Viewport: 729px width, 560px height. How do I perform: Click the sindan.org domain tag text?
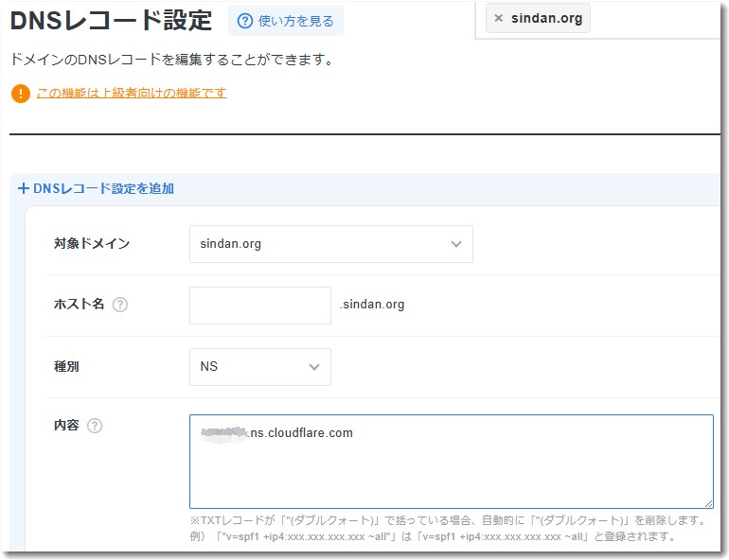(x=546, y=18)
